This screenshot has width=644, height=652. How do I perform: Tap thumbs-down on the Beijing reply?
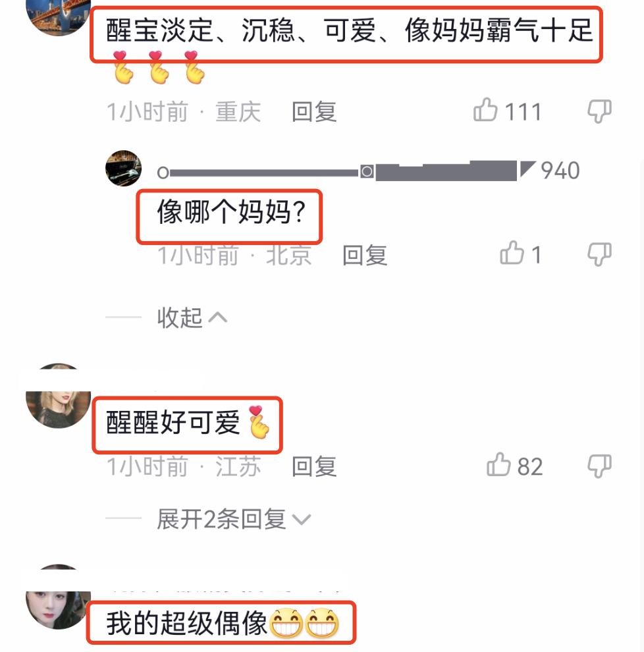[599, 254]
